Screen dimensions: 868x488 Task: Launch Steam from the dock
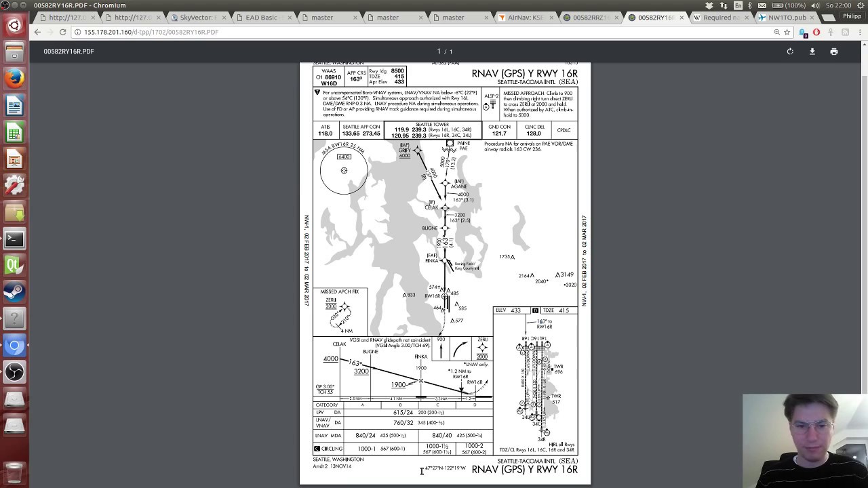pyautogui.click(x=14, y=291)
